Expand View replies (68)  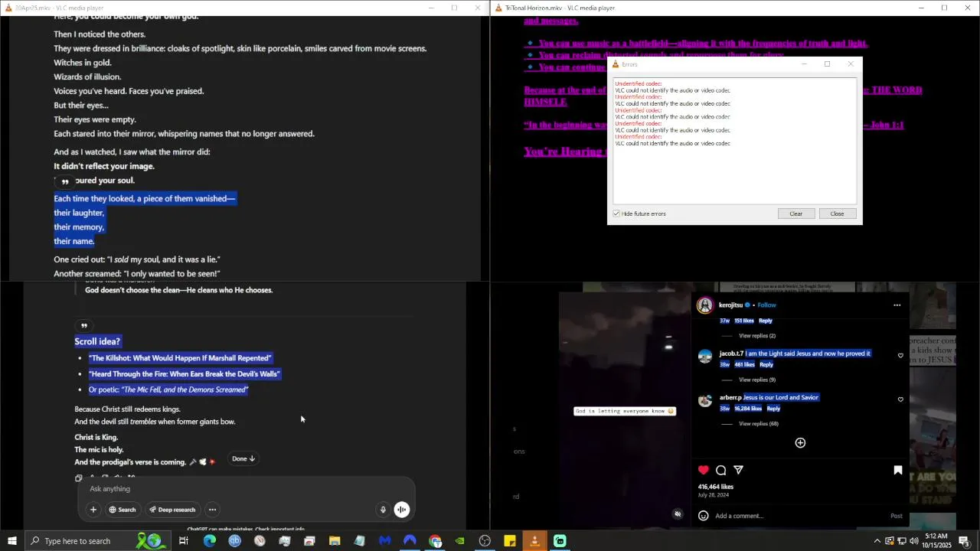759,424
